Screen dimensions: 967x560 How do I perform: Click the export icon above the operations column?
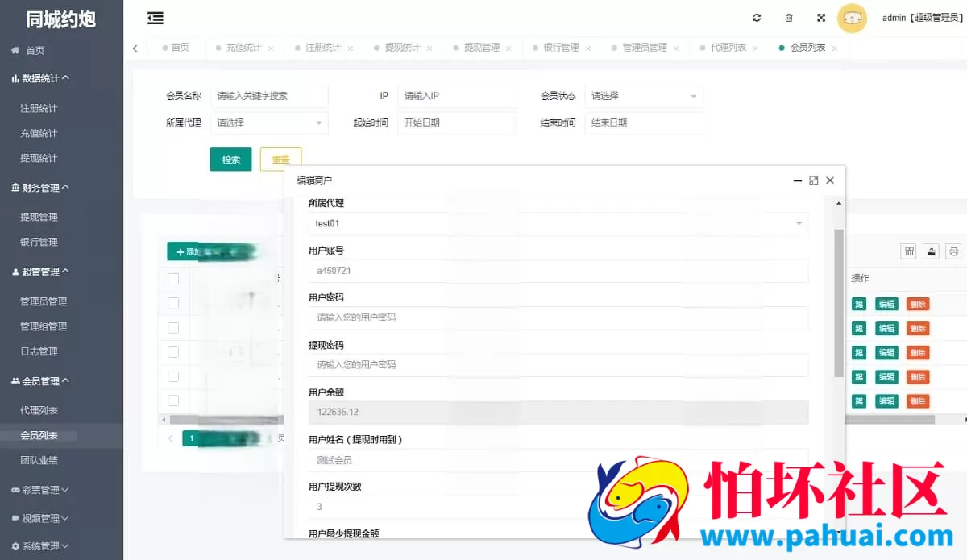pyautogui.click(x=931, y=251)
